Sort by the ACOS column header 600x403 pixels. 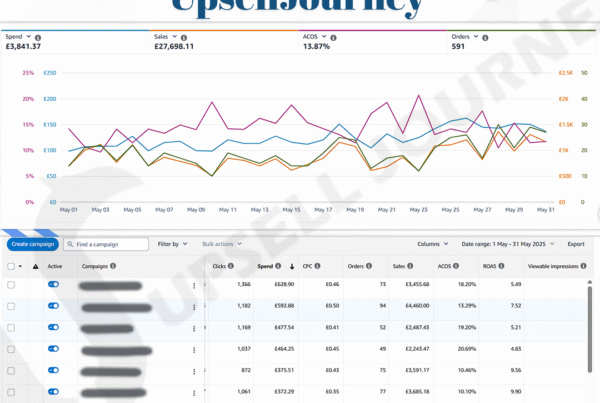click(444, 266)
